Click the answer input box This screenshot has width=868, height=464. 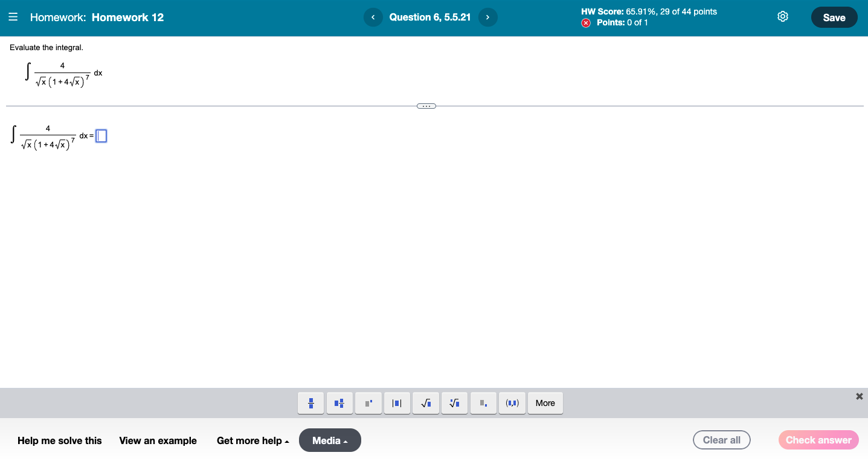coord(101,135)
